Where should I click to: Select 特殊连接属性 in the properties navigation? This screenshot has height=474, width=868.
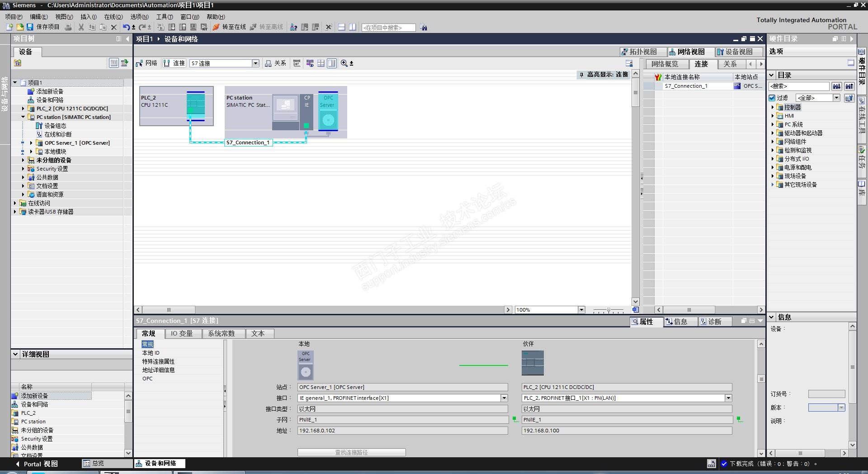158,361
